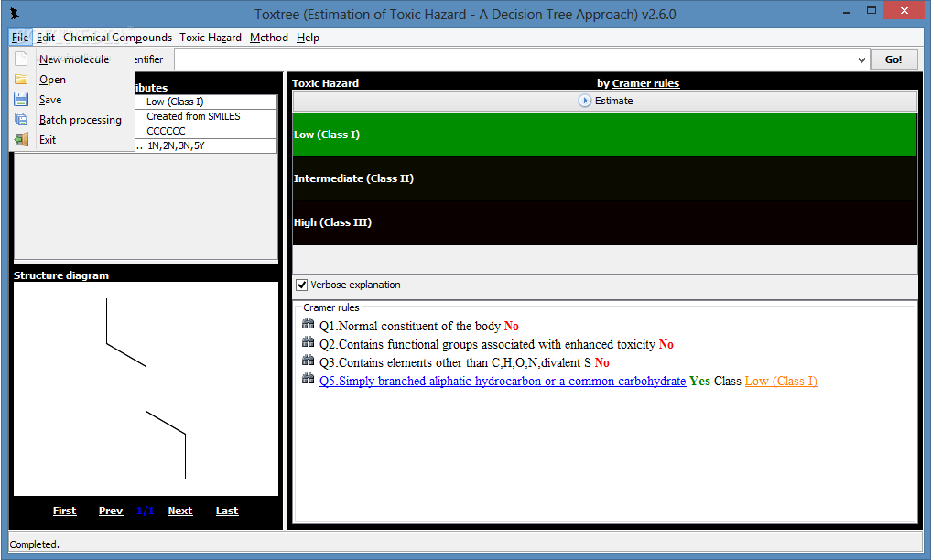Viewport: 931px width, 560px height.
Task: Click the Intermediate (Class II) hazard bar
Action: [x=605, y=178]
